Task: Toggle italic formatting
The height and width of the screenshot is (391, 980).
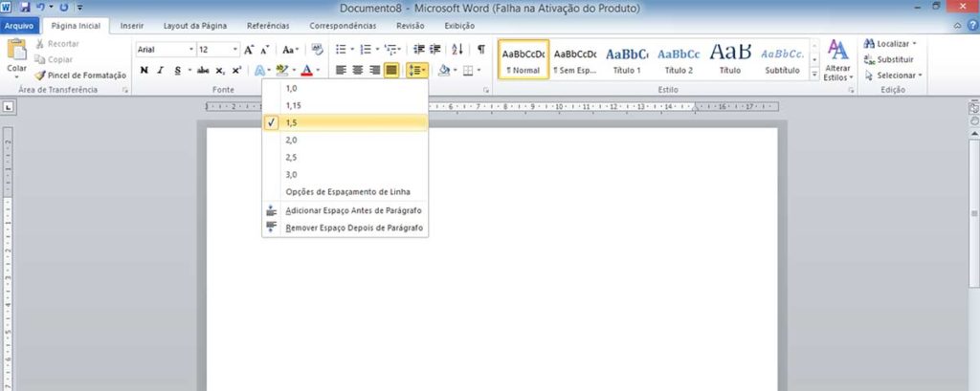Action: [x=160, y=70]
